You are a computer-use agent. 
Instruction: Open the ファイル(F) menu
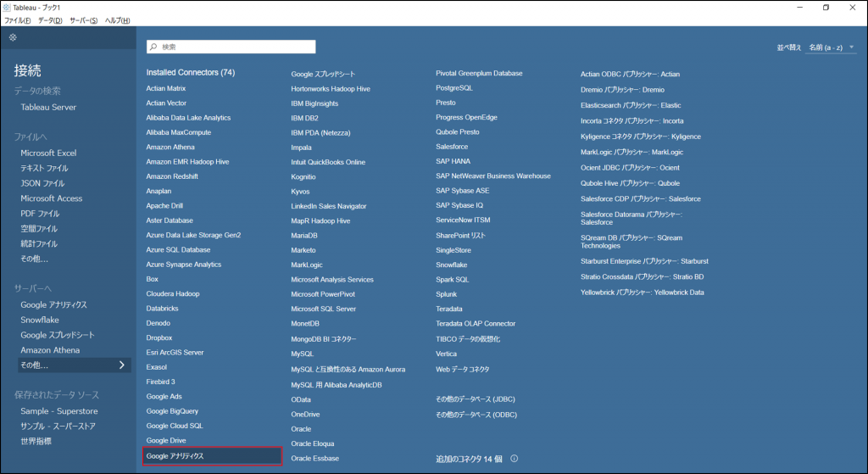[18, 20]
